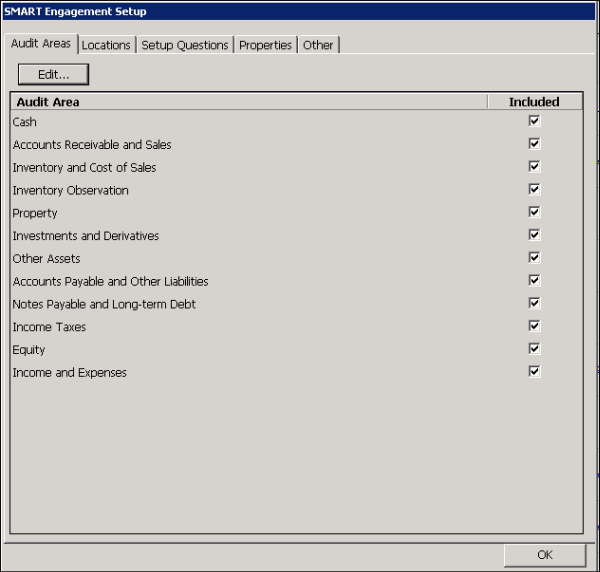Uncheck the Income Taxes Included checkbox
Image resolution: width=600 pixels, height=572 pixels.
pos(534,326)
